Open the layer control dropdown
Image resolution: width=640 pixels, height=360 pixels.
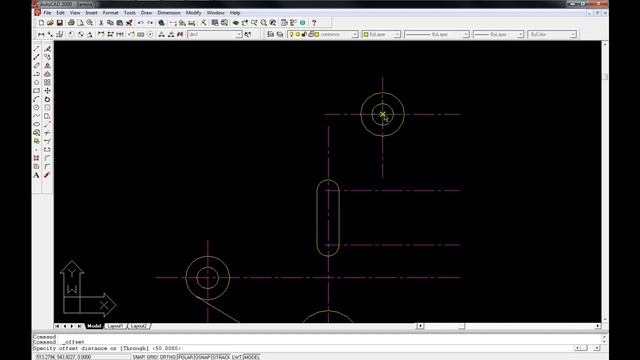pyautogui.click(x=323, y=35)
